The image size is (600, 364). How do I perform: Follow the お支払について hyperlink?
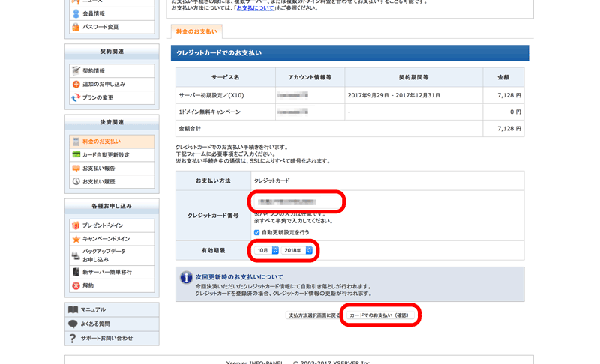[x=255, y=8]
